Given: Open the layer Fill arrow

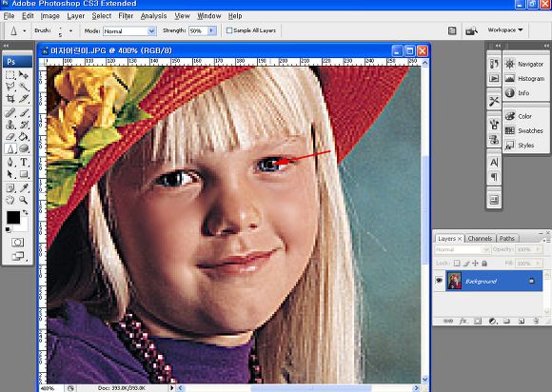Looking at the screenshot, I should tap(538, 263).
